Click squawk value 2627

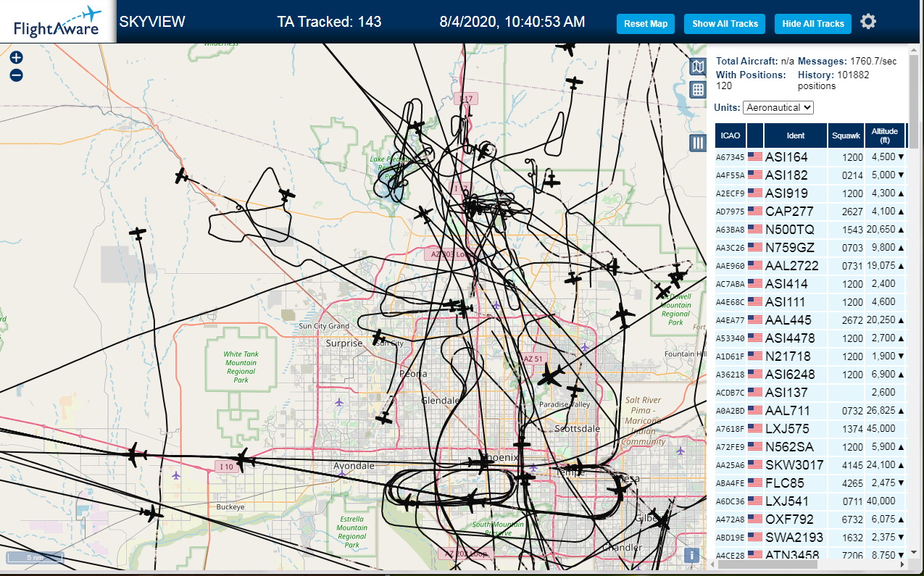coord(853,212)
